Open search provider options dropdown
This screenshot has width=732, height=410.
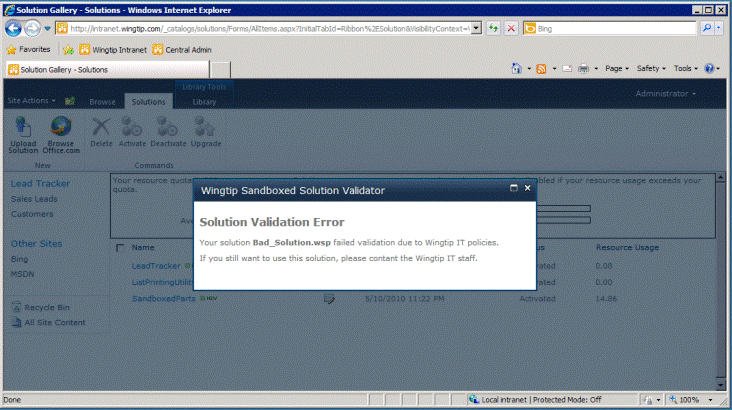pos(719,28)
